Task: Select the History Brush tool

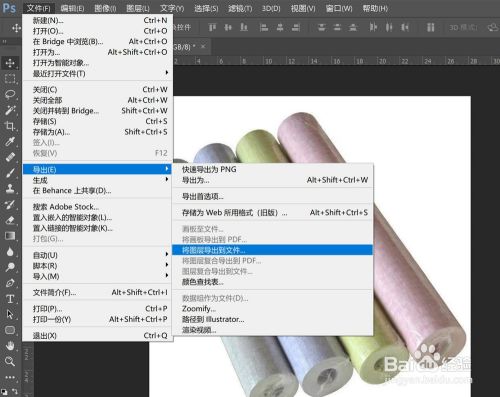Action: coord(10,204)
